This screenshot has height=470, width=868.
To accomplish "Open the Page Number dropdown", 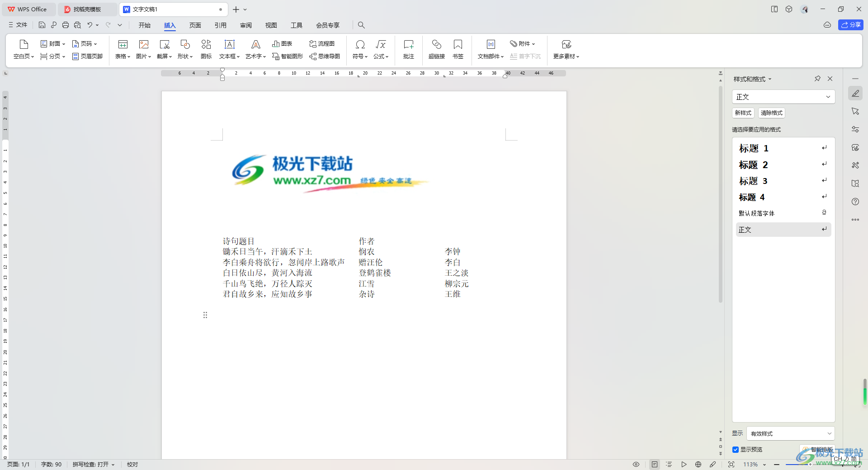I will (x=85, y=44).
